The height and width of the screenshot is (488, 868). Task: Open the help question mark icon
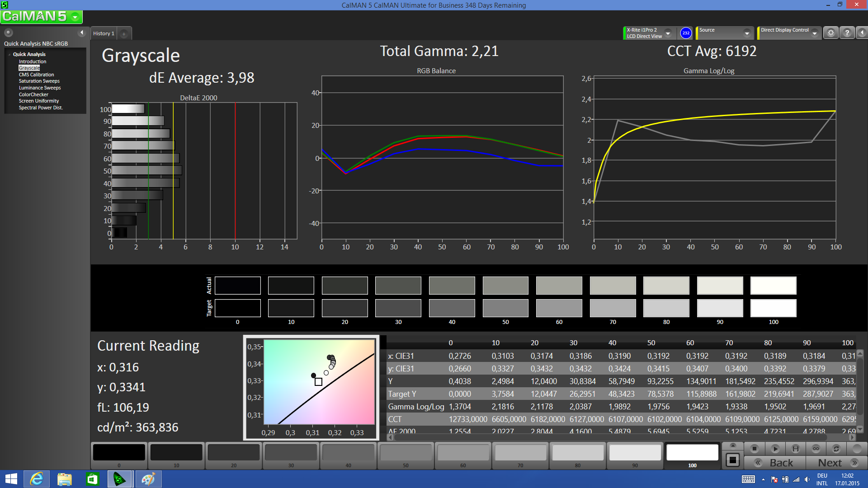coord(847,33)
